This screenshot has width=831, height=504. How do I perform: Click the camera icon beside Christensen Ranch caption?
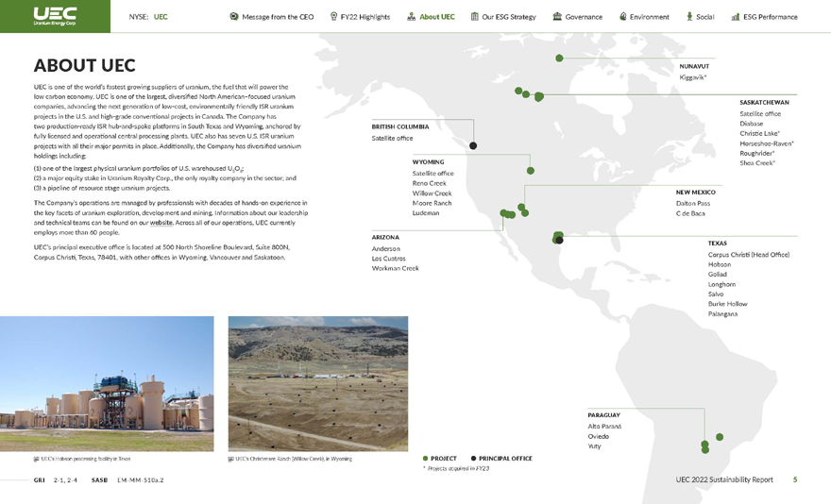pos(231,459)
